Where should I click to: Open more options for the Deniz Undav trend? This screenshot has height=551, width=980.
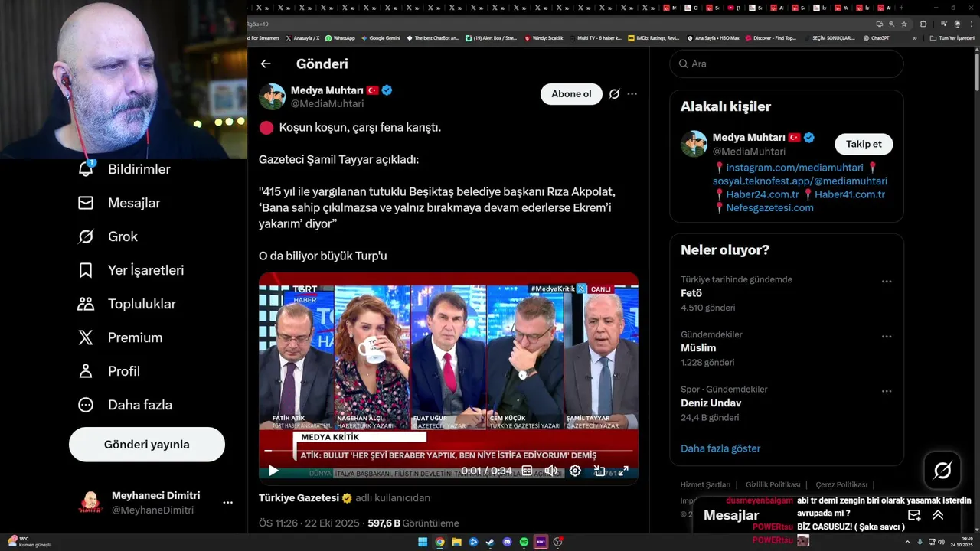click(x=887, y=391)
